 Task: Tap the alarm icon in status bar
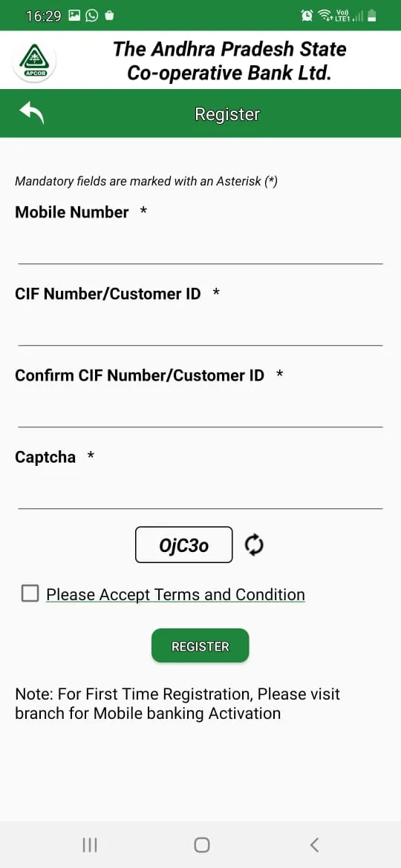point(307,16)
